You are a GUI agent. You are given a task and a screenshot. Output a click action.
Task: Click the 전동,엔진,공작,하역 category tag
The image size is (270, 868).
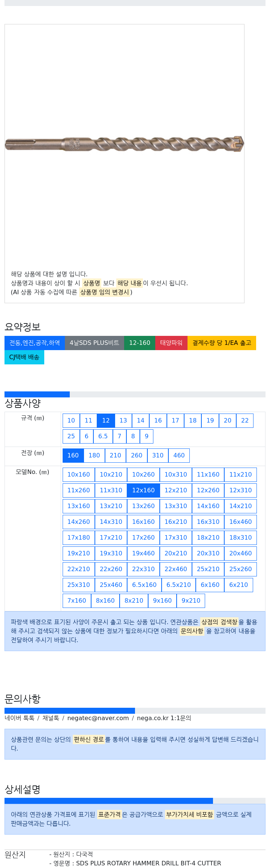tap(34, 343)
